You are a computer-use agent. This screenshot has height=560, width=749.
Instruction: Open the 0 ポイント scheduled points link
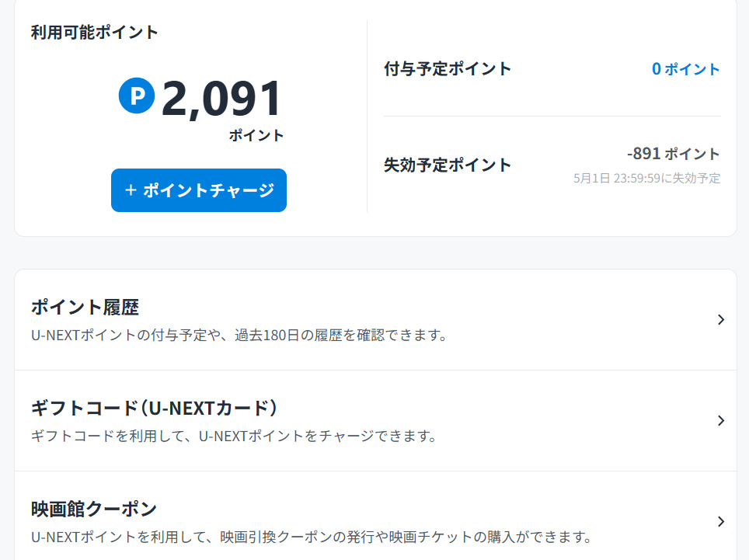[x=686, y=69]
